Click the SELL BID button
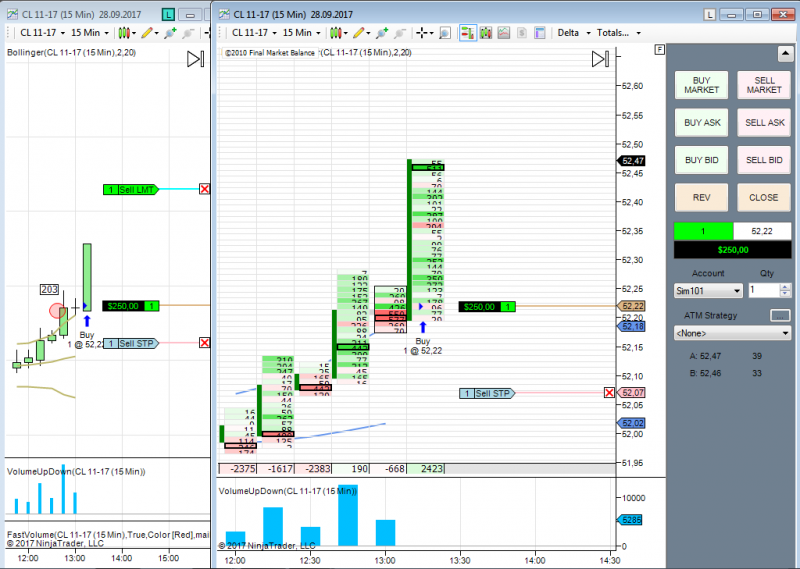The image size is (800, 569). (x=764, y=160)
